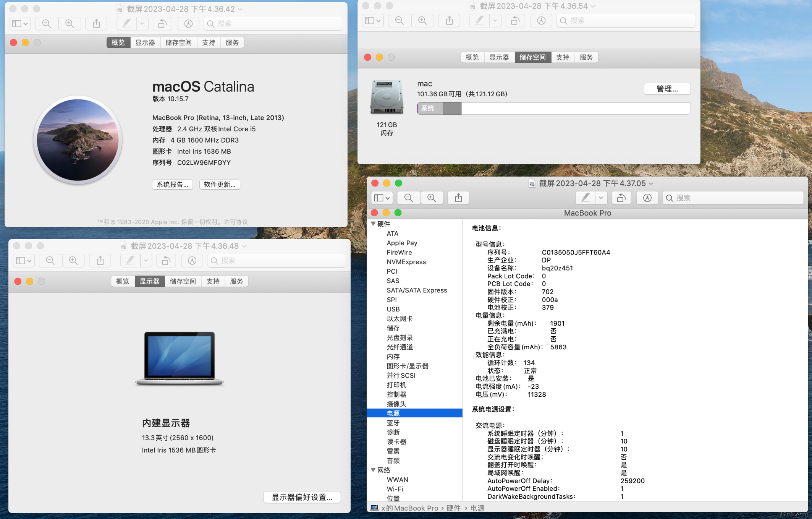
Task: Rotate image in 4.37.05 Preview window
Action: pyautogui.click(x=621, y=198)
